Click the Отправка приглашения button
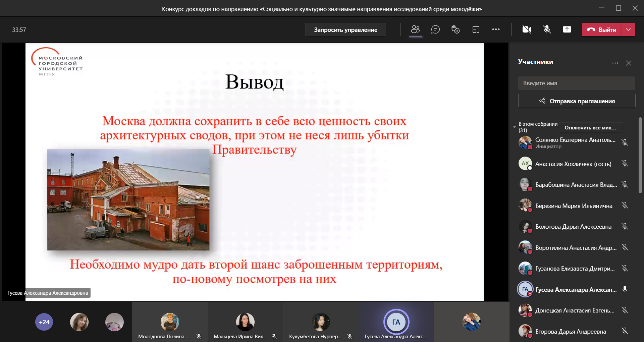Viewport: 644px width, 342px height. point(577,101)
